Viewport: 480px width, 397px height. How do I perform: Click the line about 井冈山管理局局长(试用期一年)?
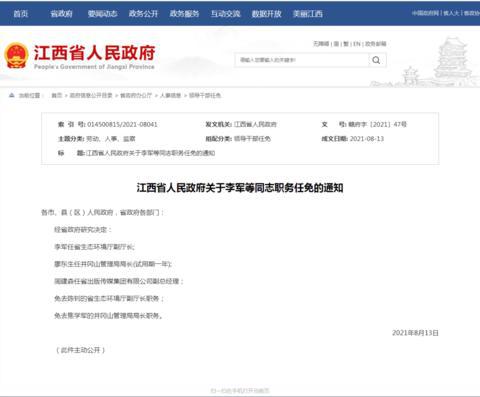click(113, 264)
